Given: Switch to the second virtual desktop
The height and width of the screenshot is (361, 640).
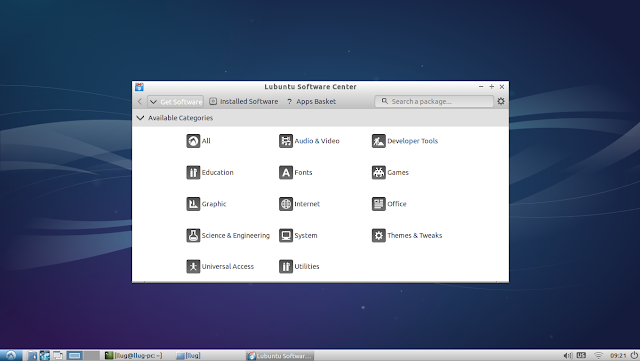Looking at the screenshot, I should 92,355.
